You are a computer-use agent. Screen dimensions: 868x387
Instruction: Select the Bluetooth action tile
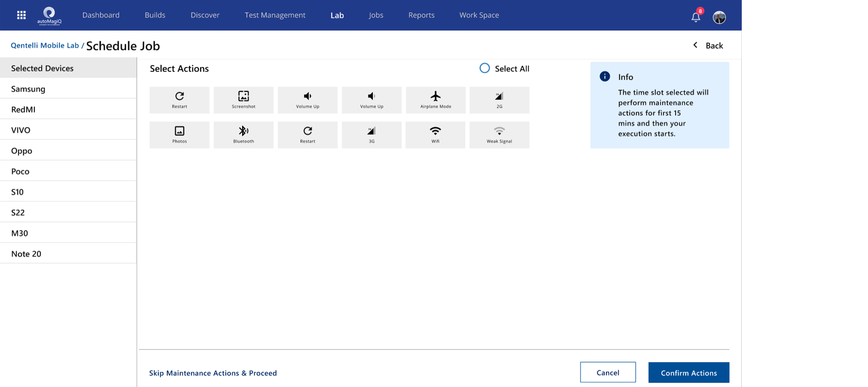(x=243, y=135)
